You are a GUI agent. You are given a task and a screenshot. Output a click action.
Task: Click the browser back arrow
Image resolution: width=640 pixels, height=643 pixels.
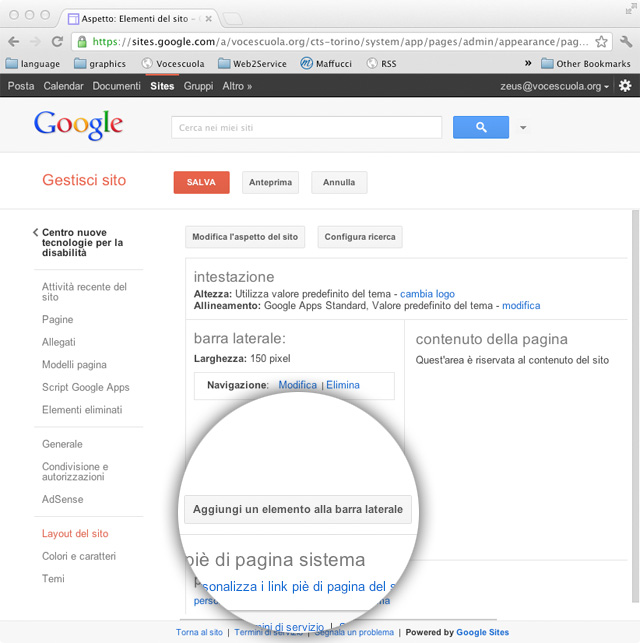tap(14, 42)
